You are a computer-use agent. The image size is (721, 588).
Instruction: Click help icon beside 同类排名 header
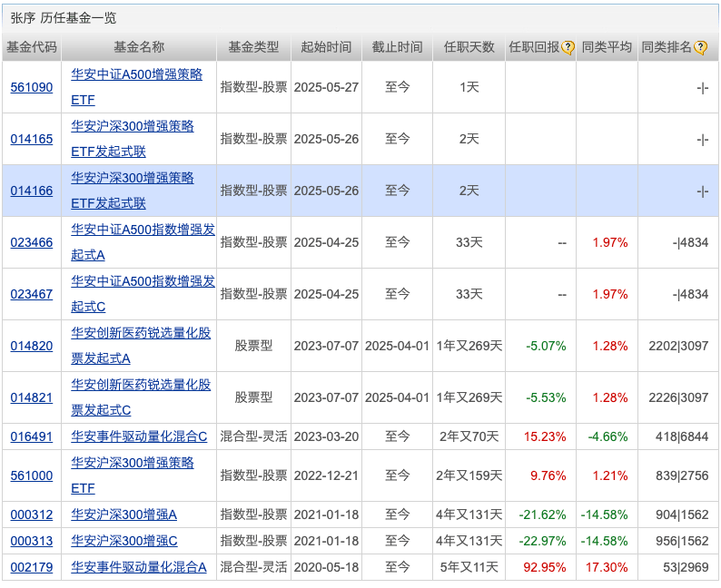tap(700, 47)
